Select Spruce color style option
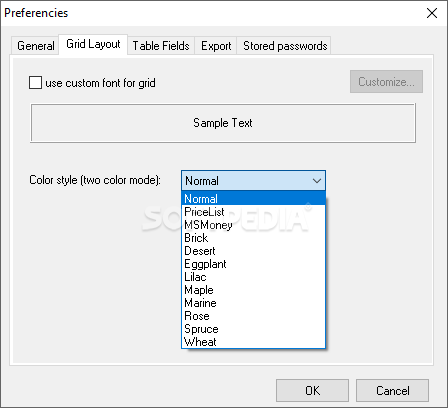 pyautogui.click(x=253, y=329)
